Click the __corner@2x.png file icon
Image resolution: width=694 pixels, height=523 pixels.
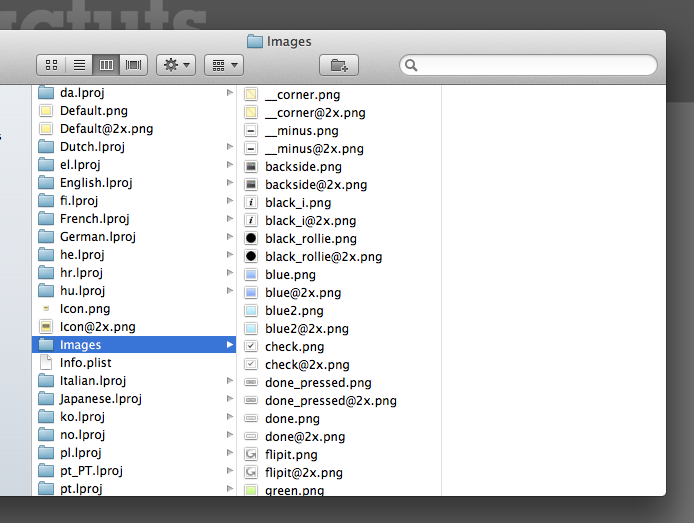click(x=251, y=112)
